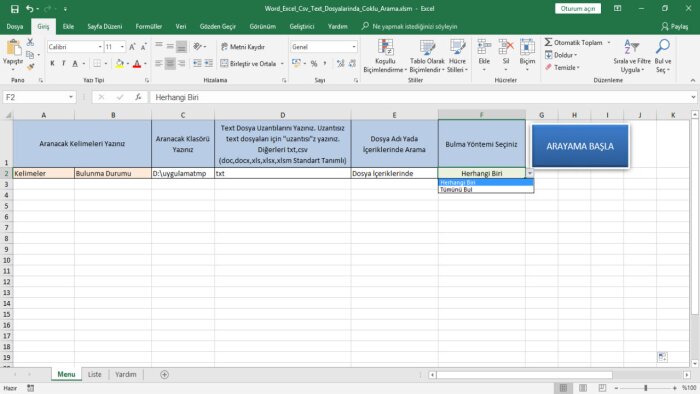
Task: Click the Paylaş share button
Action: point(675,26)
